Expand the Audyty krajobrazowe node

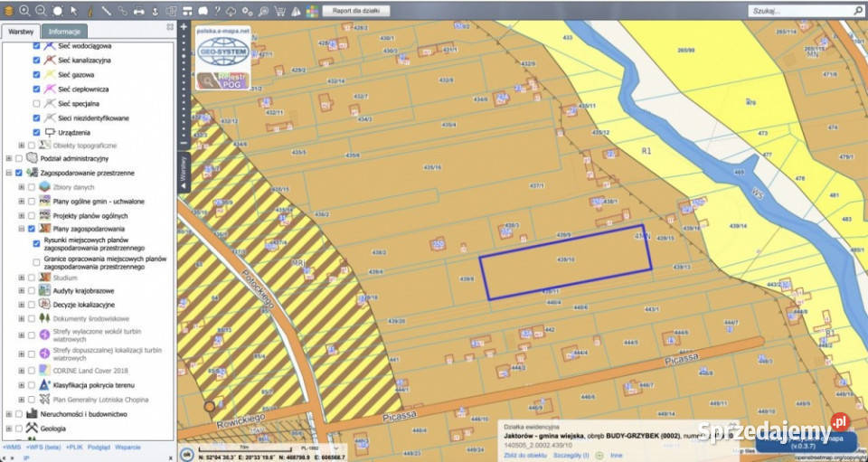pos(22,290)
